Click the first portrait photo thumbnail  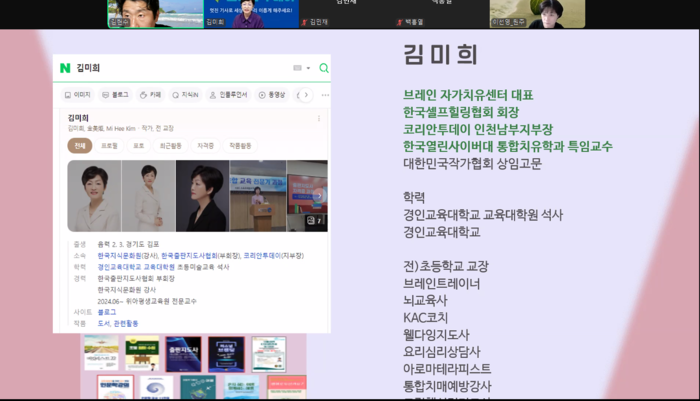(94, 196)
